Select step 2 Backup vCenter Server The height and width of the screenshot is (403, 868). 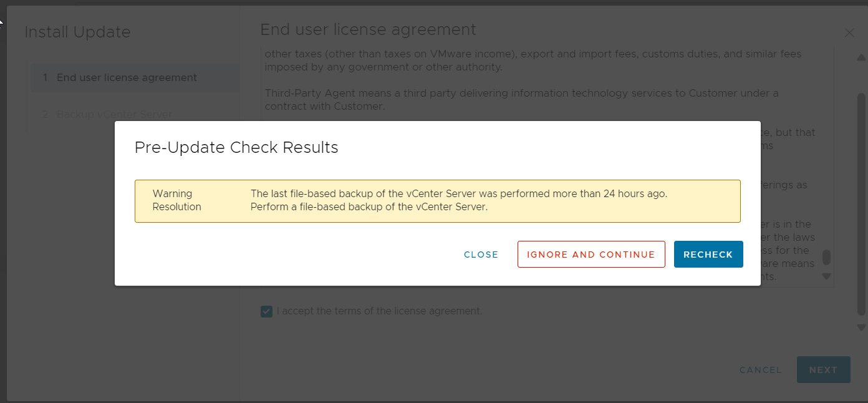114,114
